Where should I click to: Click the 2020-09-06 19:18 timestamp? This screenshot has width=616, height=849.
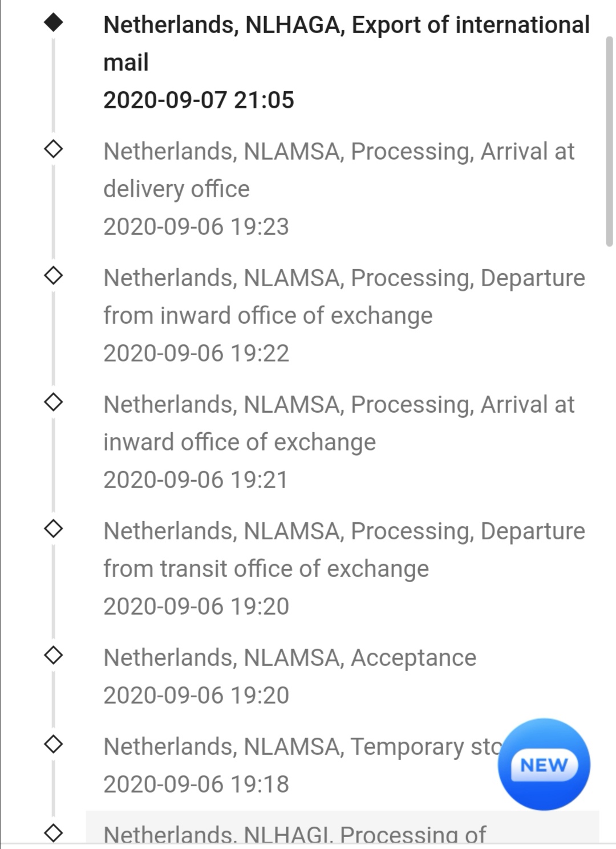point(196,785)
